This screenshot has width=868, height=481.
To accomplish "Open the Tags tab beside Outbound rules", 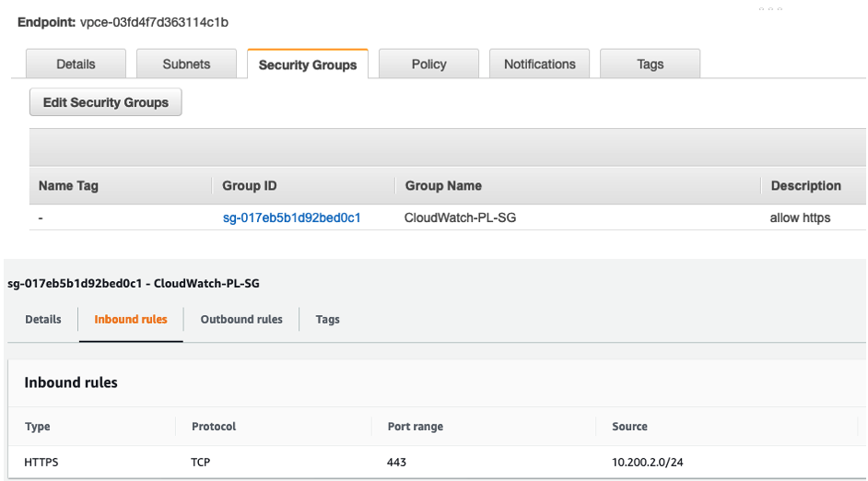I will [327, 320].
